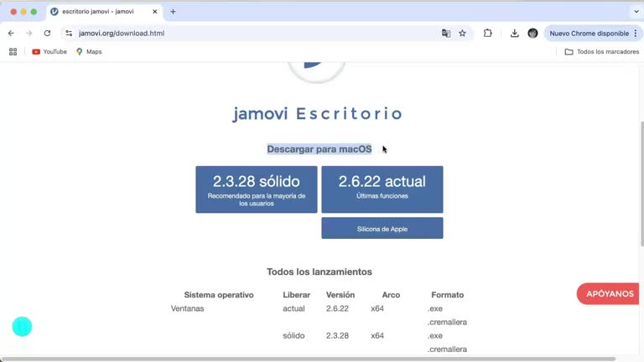The width and height of the screenshot is (644, 362).
Task: Open the YouTube bookmark
Action: click(x=49, y=52)
